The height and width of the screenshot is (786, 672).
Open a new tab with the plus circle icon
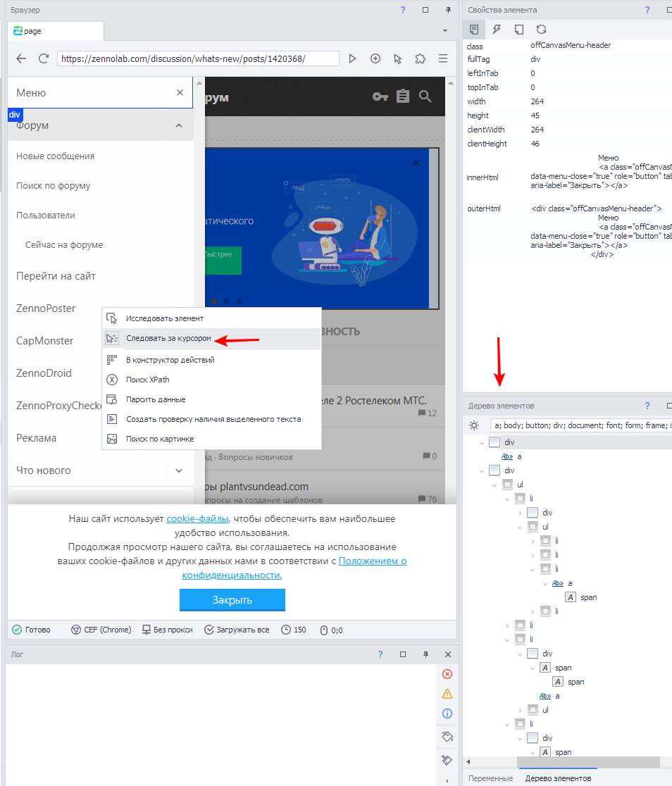pyautogui.click(x=375, y=58)
